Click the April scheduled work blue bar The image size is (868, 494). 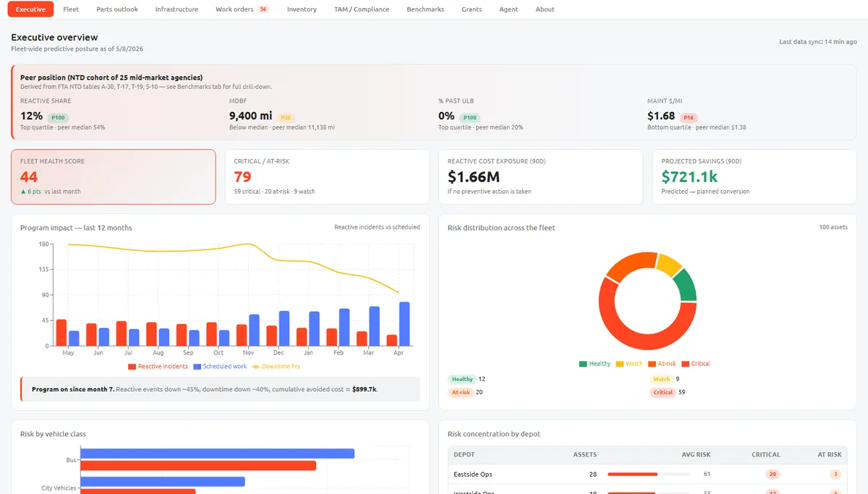404,324
